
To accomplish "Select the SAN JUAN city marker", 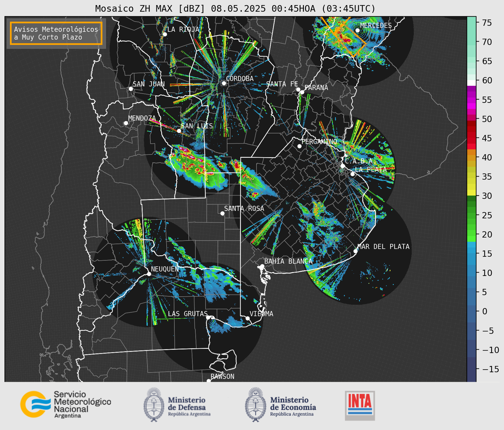I will 131,89.
